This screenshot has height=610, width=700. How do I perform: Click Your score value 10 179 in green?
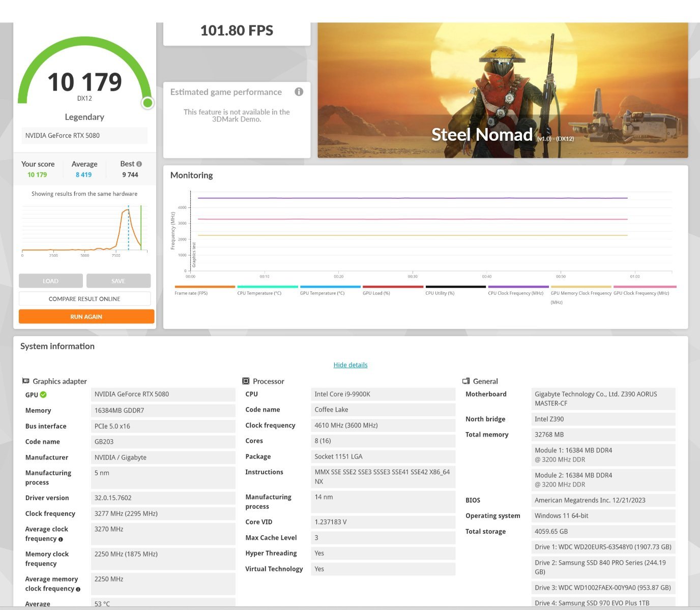point(37,175)
